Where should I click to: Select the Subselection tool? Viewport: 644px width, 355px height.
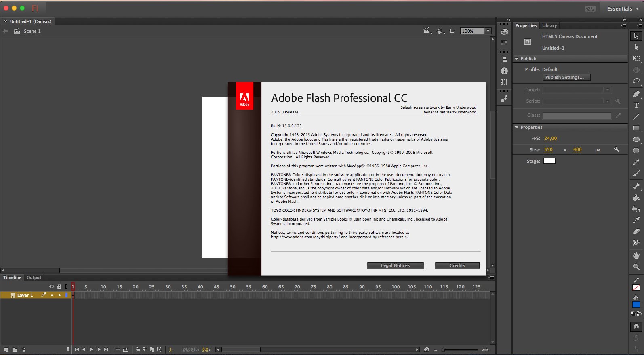(x=636, y=47)
